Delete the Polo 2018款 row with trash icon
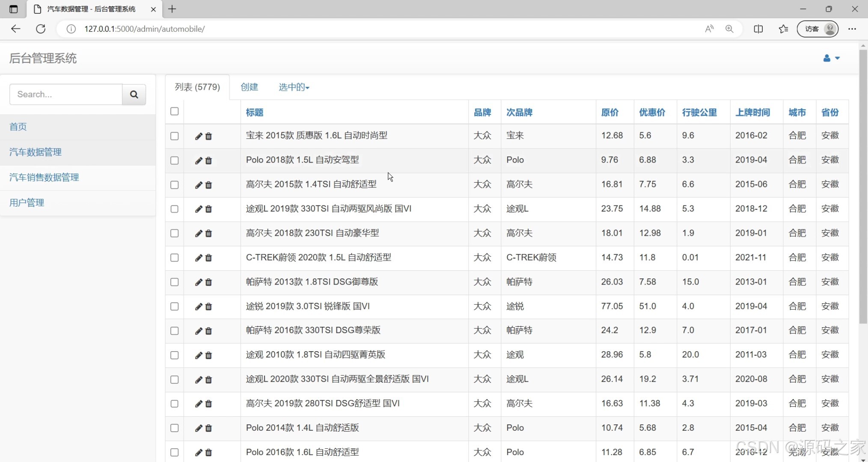The width and height of the screenshot is (868, 462). click(208, 161)
